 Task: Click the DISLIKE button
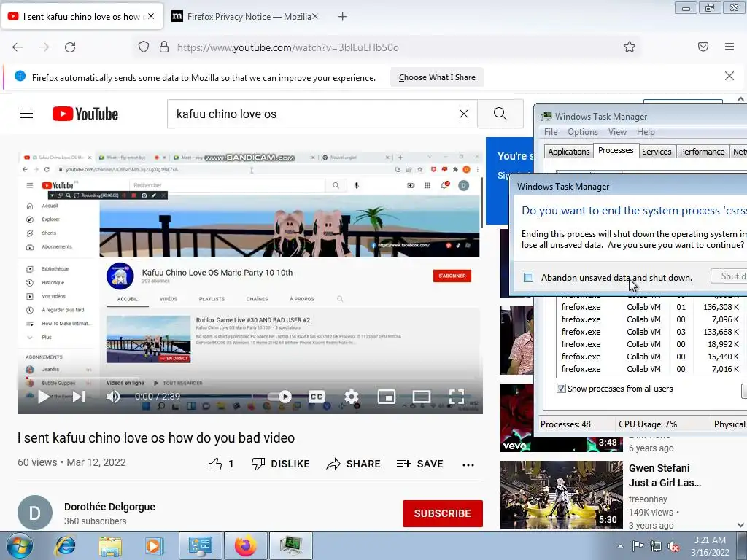click(x=281, y=464)
